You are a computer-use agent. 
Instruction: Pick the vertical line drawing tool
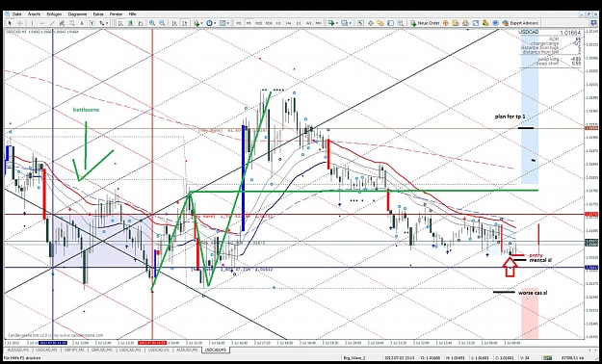click(x=32, y=23)
